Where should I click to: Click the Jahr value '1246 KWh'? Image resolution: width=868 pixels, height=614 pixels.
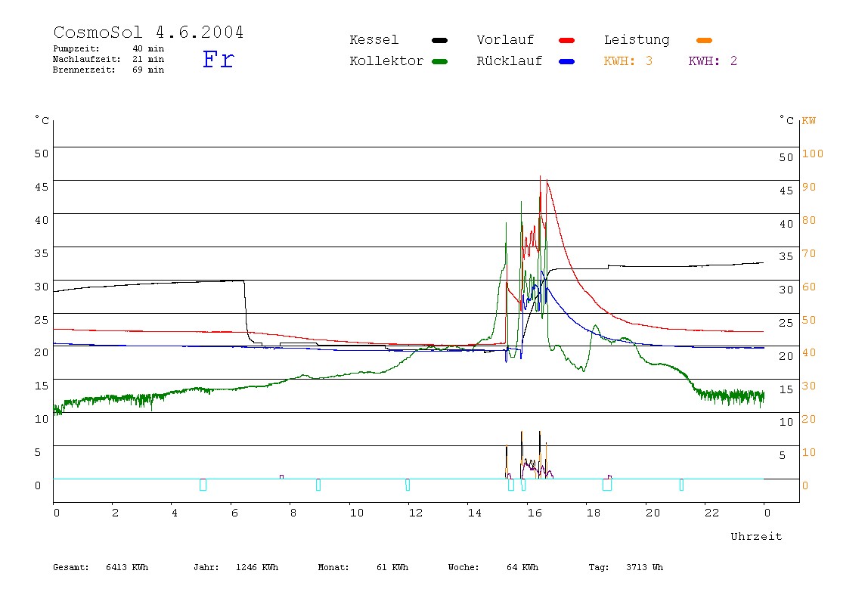(257, 567)
